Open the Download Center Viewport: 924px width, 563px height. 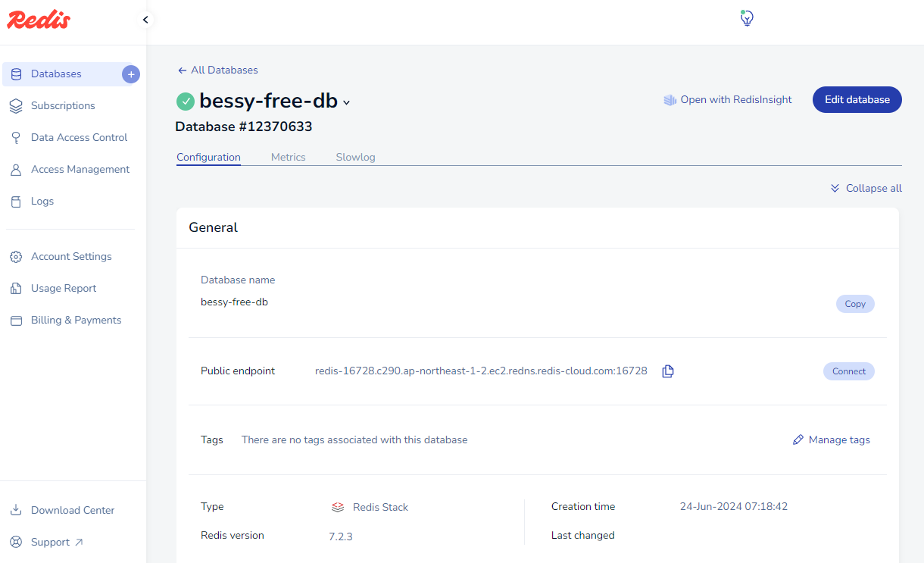(72, 510)
